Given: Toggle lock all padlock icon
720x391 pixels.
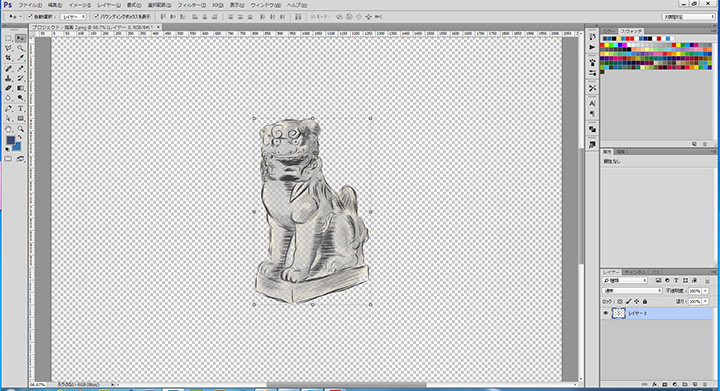Looking at the screenshot, I should coord(645,302).
